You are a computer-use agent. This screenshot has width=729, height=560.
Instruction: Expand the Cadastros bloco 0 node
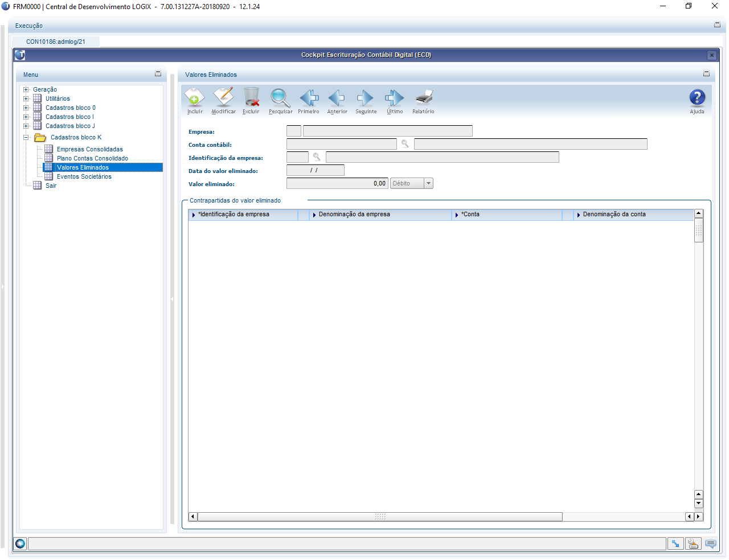point(26,108)
